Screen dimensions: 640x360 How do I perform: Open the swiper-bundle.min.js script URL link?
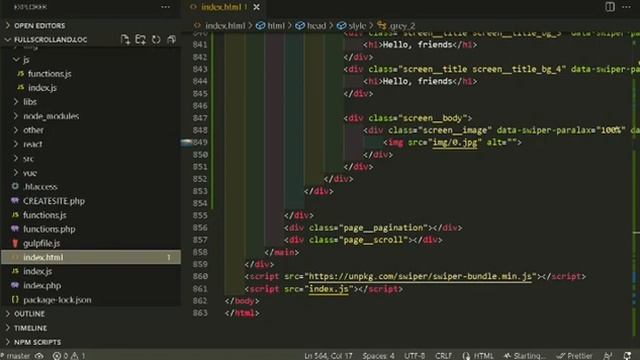(420, 276)
